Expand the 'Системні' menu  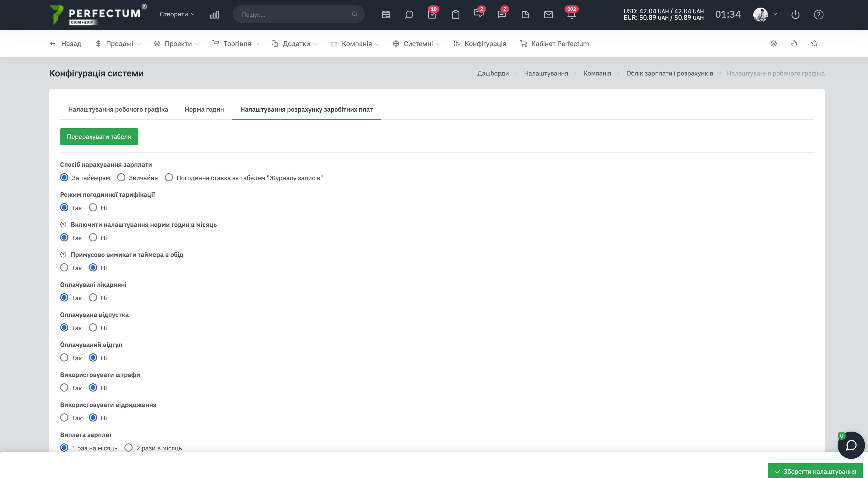[x=416, y=43]
